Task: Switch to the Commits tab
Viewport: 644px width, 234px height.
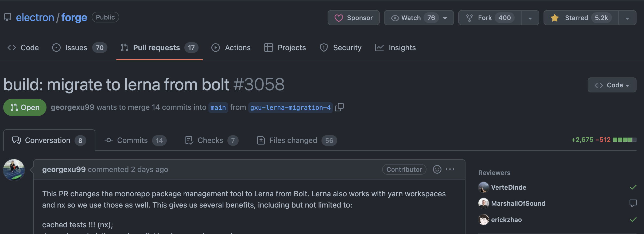Action: [135, 140]
